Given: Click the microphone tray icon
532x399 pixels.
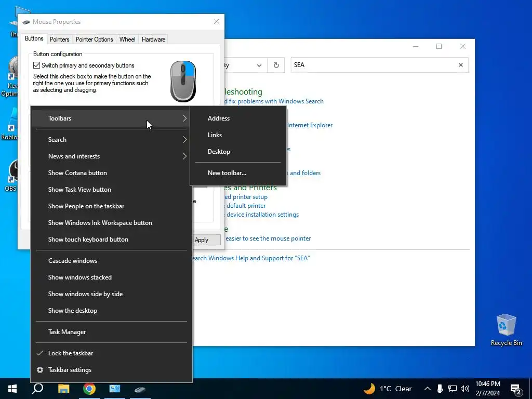Looking at the screenshot, I should [440, 389].
